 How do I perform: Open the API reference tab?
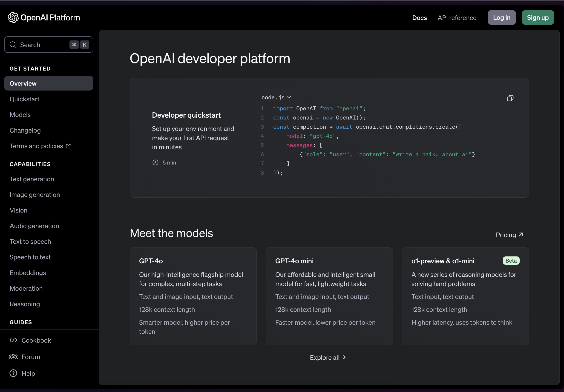[457, 18]
